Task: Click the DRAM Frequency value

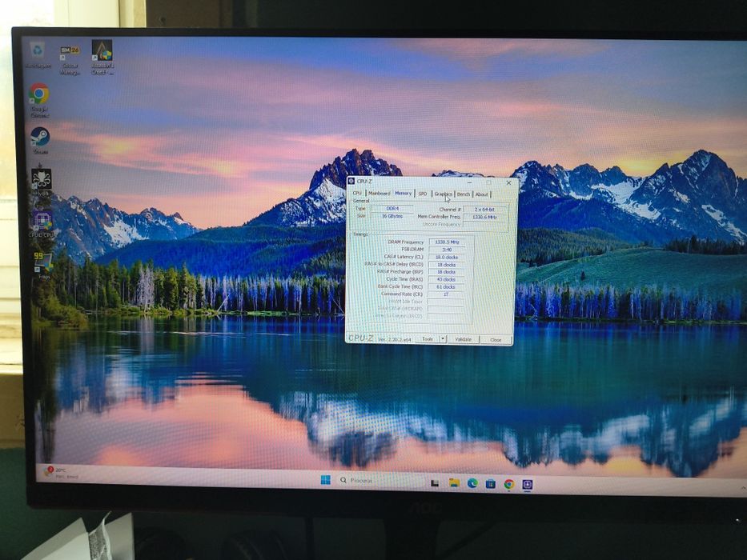Action: (447, 242)
